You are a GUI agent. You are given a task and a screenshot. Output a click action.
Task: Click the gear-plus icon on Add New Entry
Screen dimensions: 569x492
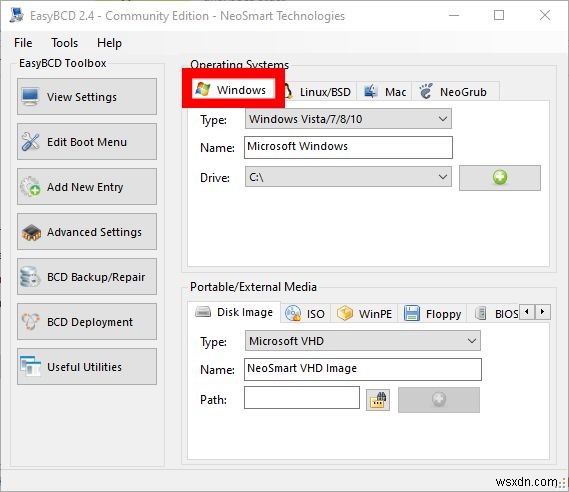[x=30, y=186]
